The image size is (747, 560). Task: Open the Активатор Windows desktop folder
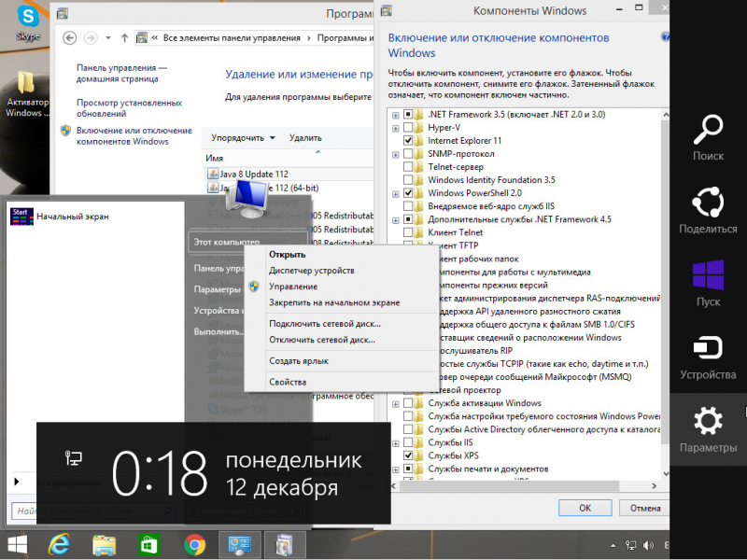[x=26, y=93]
